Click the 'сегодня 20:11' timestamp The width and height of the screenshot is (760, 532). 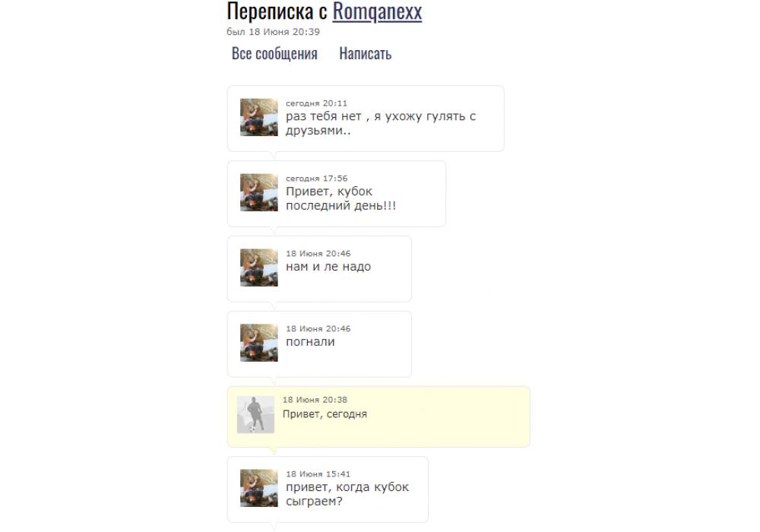point(316,103)
